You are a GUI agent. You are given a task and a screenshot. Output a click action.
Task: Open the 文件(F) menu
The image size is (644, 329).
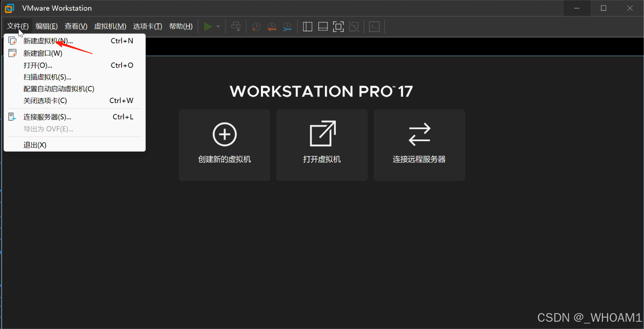(x=18, y=26)
